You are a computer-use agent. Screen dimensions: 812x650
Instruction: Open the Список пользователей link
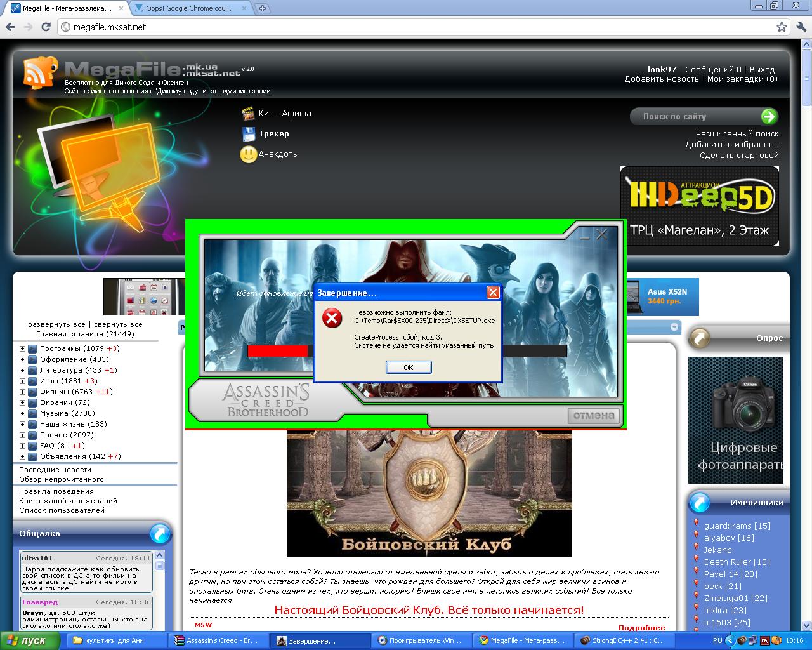point(62,510)
